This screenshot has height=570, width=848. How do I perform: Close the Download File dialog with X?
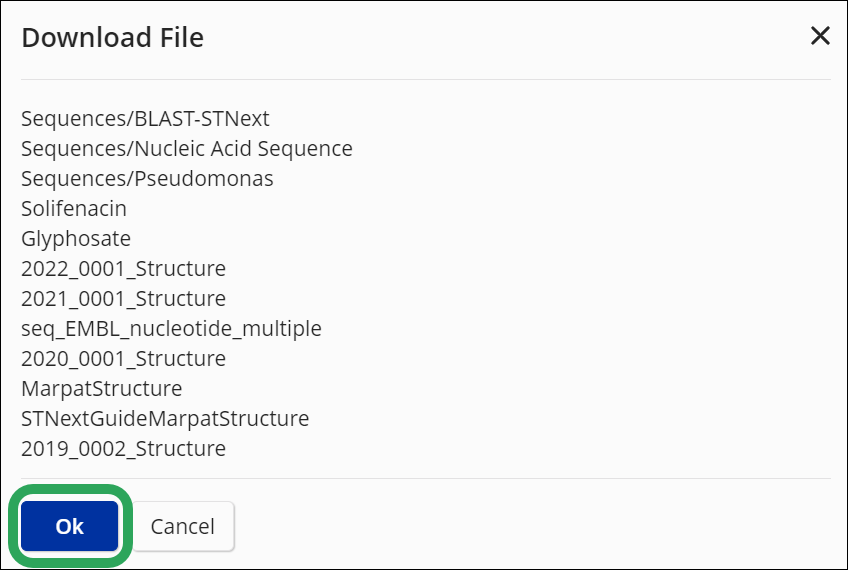point(820,37)
